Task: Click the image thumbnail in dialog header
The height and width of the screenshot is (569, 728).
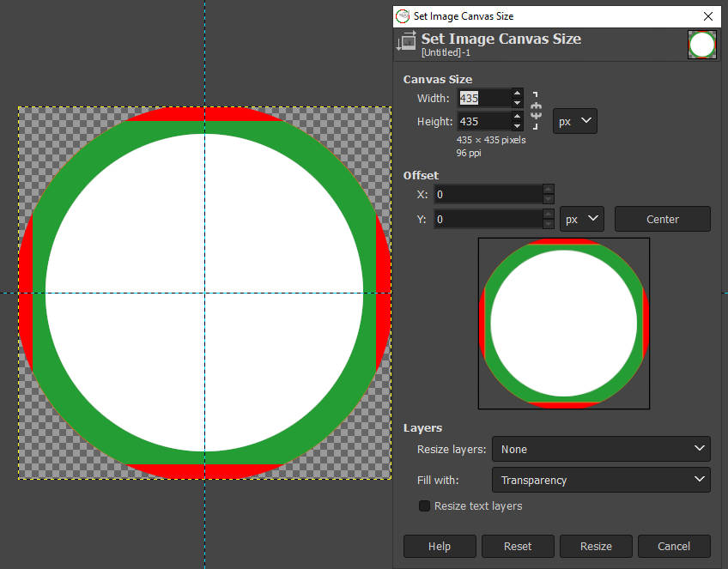Action: [x=701, y=45]
